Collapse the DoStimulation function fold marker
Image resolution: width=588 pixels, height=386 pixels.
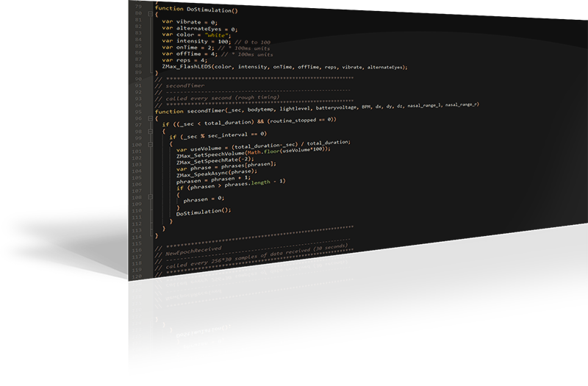pos(149,15)
